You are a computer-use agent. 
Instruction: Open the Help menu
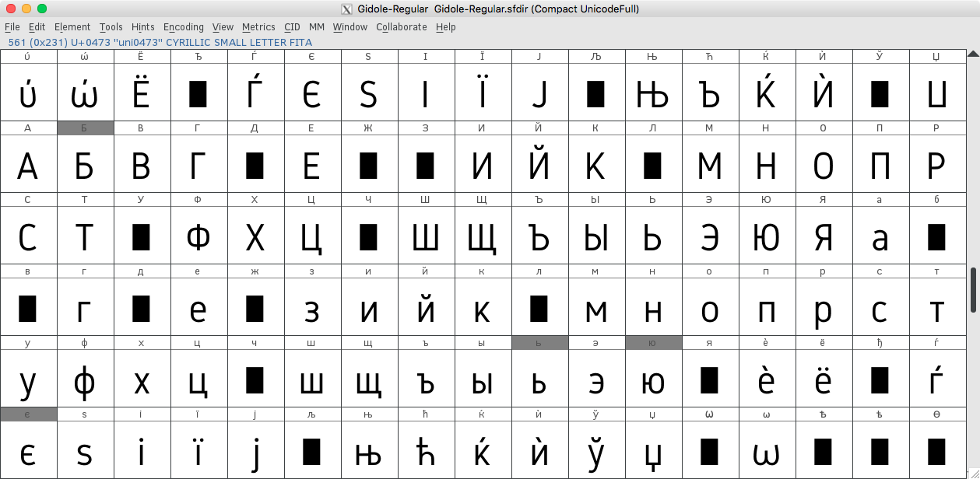446,26
